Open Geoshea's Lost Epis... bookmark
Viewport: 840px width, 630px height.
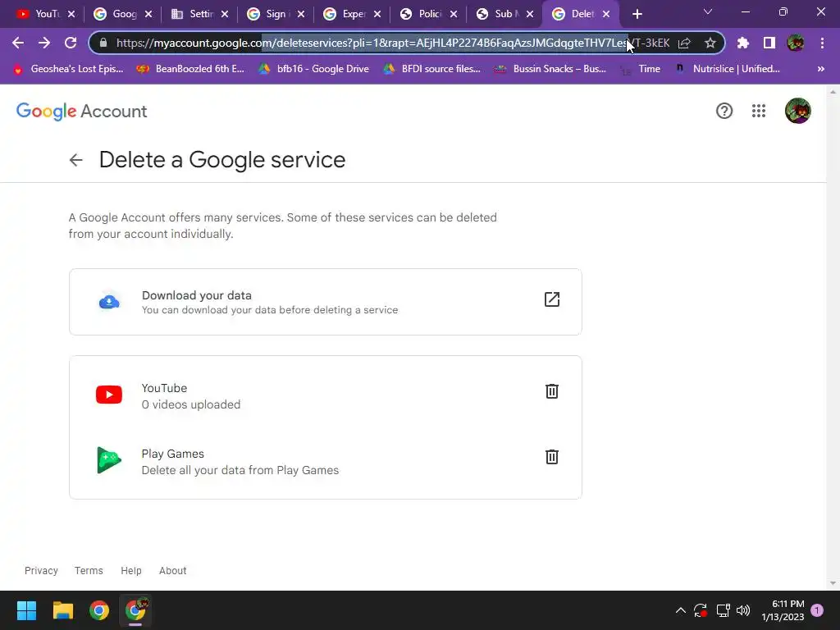tap(68, 69)
